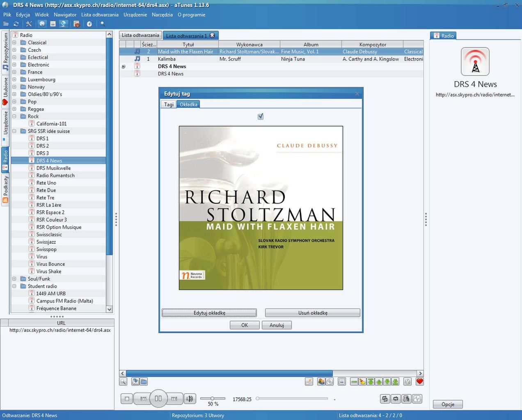This screenshot has height=420, width=522.
Task: Click the clock icon beside the heart
Action: click(408, 382)
